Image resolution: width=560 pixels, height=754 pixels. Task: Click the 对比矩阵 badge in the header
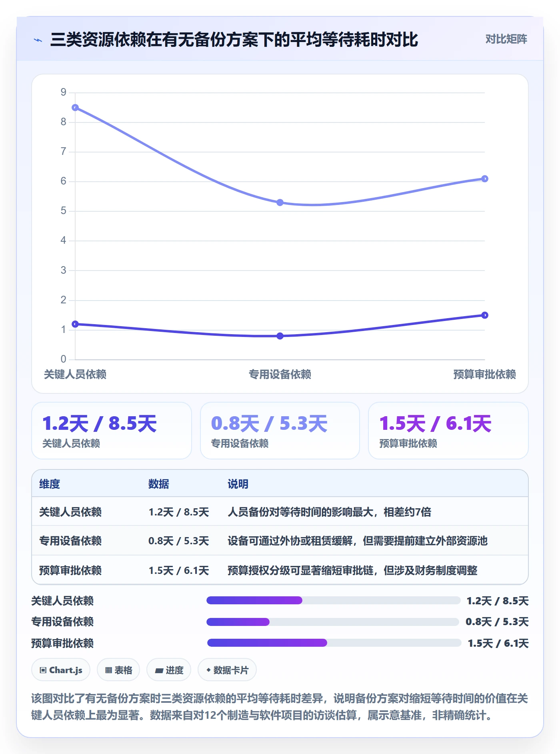506,39
